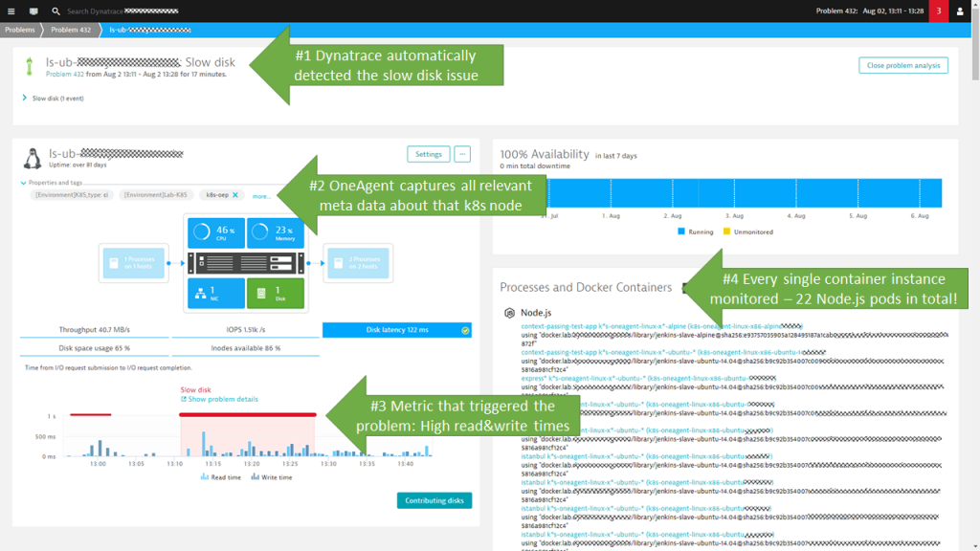This screenshot has width=980, height=551.
Task: Click the magnifying glass search icon
Action: [x=56, y=11]
